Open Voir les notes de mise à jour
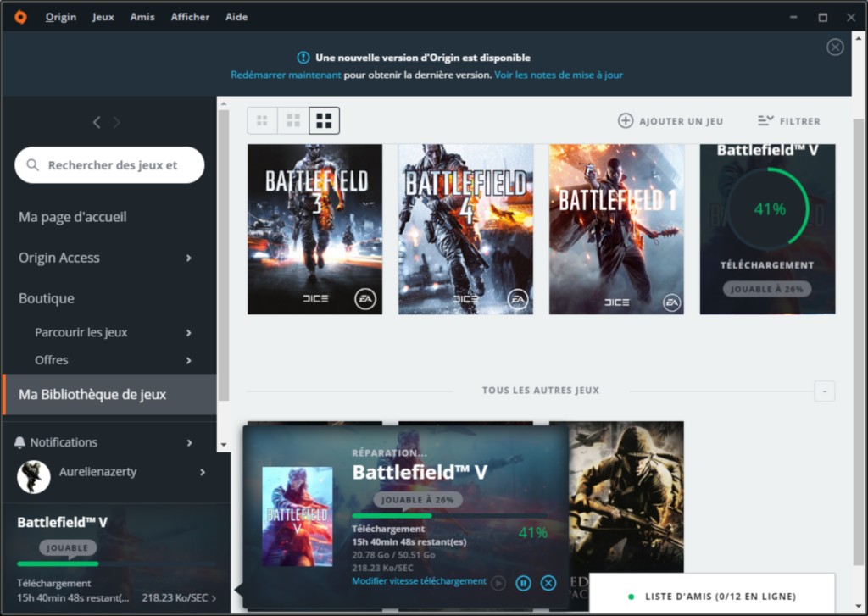Viewport: 868px width, 616px height. pos(559,75)
